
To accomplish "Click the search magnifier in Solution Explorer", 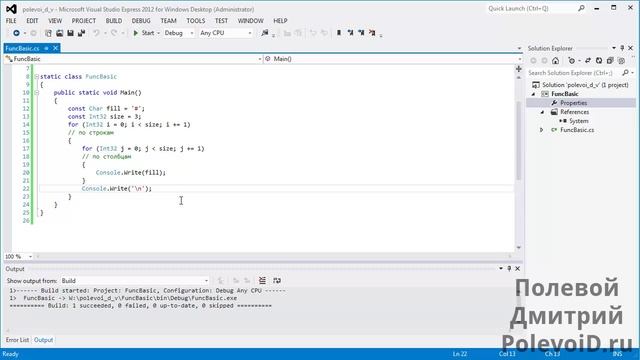I will 625,73.
